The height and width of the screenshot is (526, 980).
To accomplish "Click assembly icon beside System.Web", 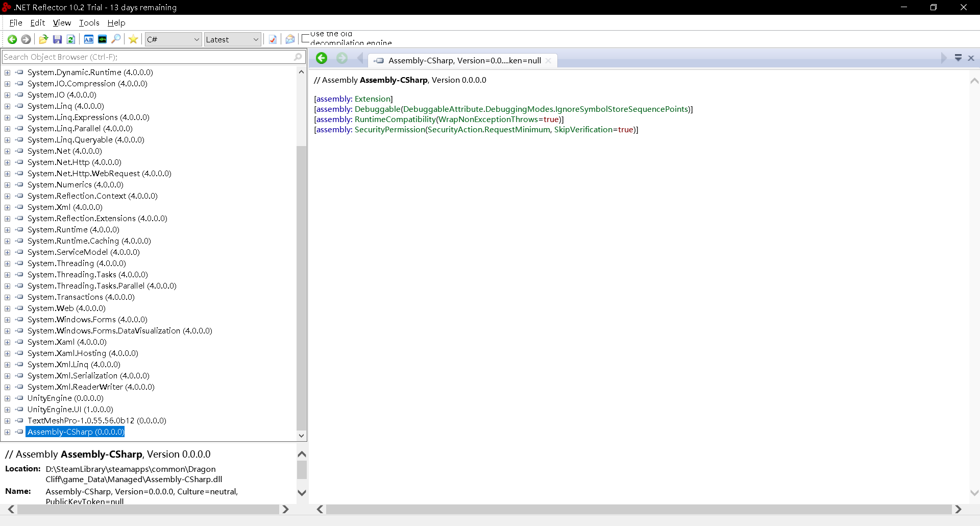I will click(19, 308).
